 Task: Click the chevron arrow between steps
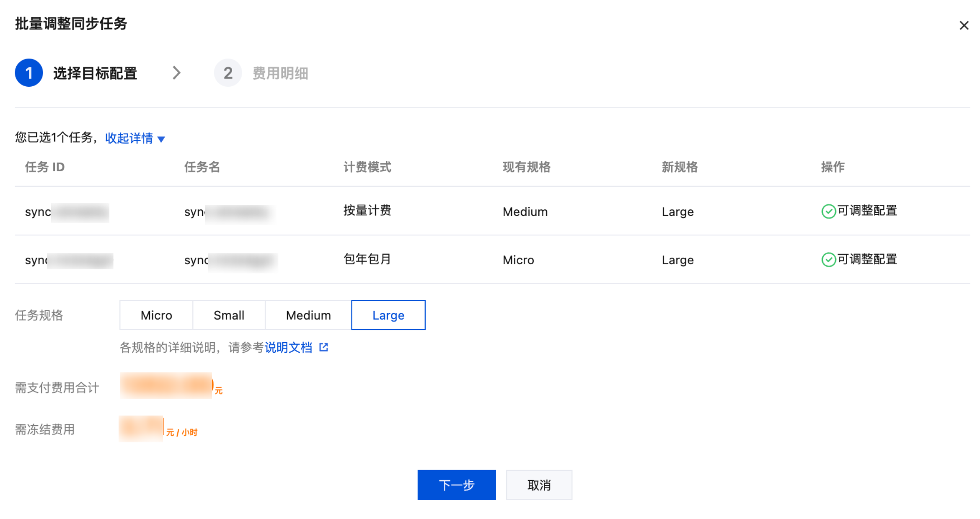click(x=176, y=73)
